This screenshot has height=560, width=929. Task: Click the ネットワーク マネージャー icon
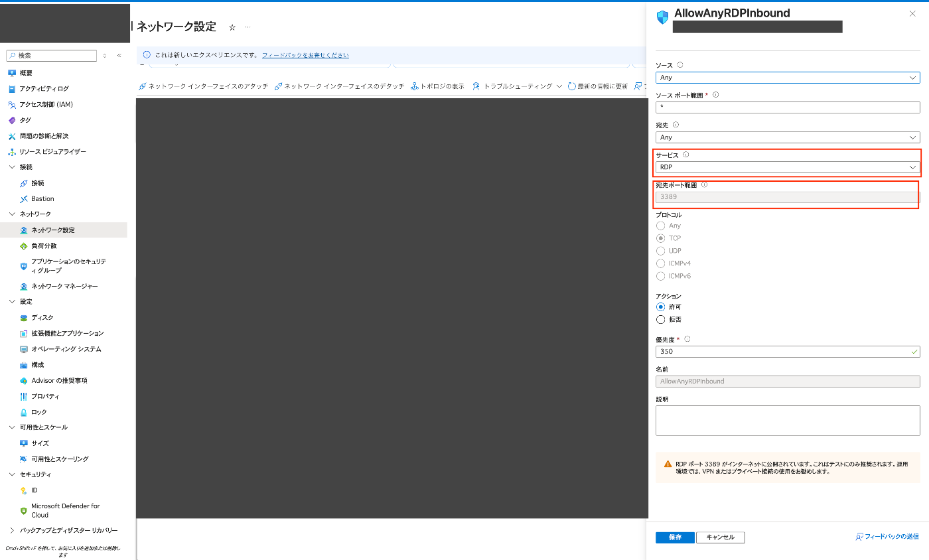coord(24,287)
